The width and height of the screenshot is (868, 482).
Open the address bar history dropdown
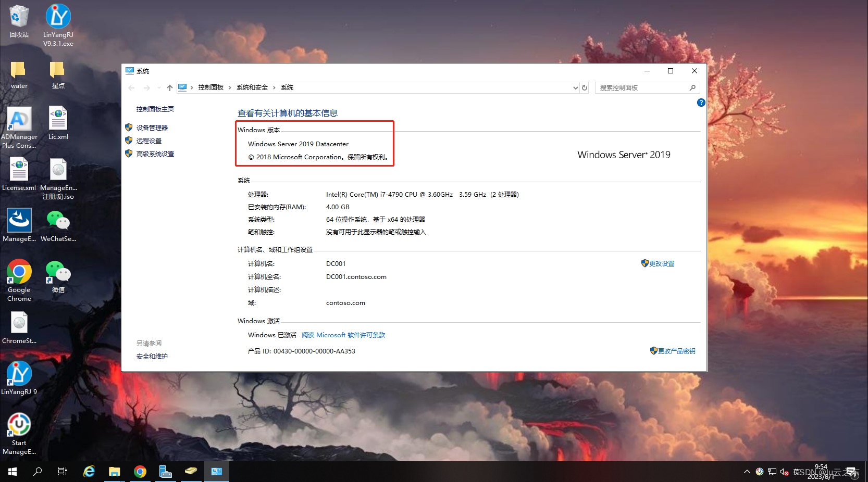[x=575, y=87]
